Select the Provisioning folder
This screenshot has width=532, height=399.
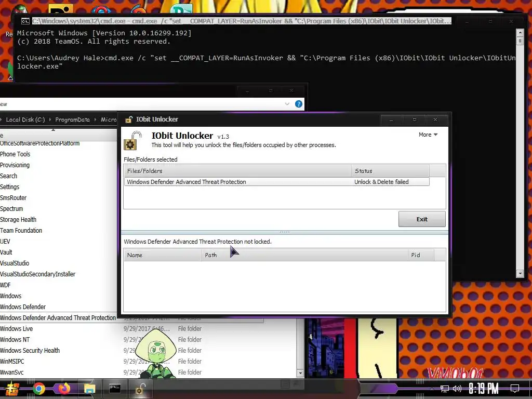(x=15, y=165)
